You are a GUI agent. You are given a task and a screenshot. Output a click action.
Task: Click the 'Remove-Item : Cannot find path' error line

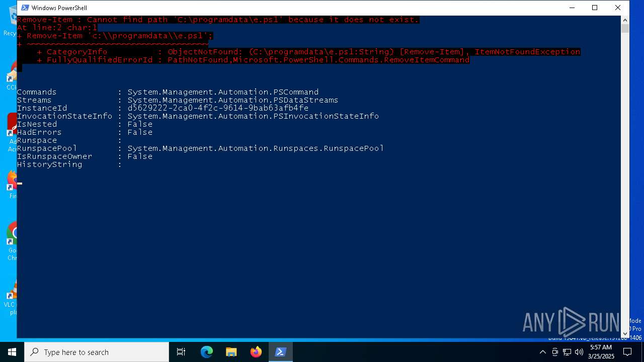pos(218,20)
